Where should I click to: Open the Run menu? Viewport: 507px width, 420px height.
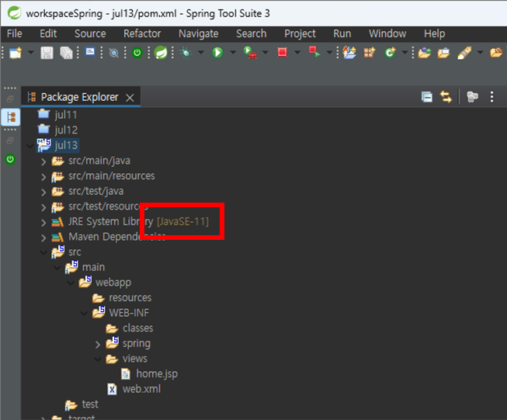click(x=342, y=33)
